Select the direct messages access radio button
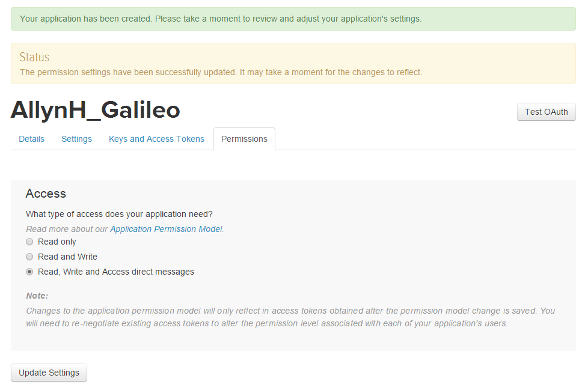This screenshot has height=390, width=588. click(x=29, y=272)
